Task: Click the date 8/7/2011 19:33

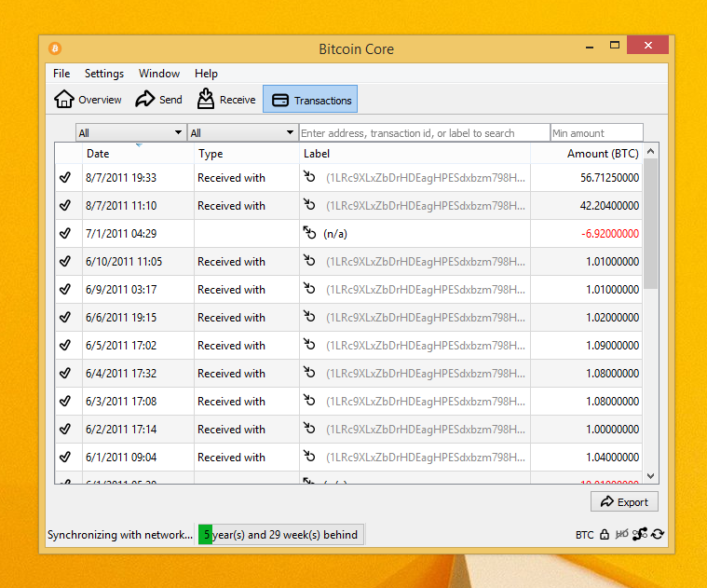Action: [121, 178]
